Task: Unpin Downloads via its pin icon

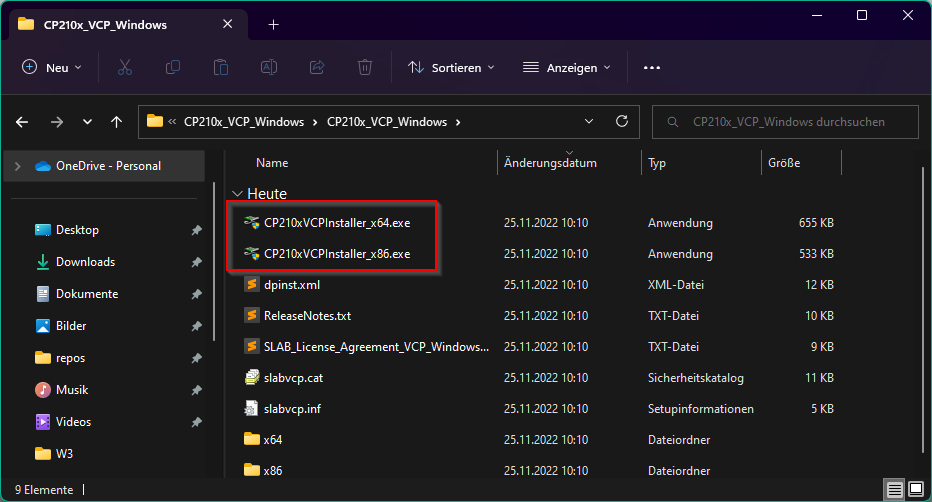Action: pyautogui.click(x=196, y=263)
